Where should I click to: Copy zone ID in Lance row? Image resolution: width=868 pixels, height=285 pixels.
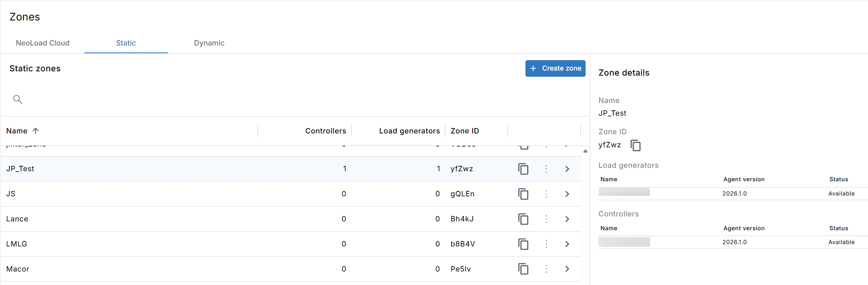point(523,219)
